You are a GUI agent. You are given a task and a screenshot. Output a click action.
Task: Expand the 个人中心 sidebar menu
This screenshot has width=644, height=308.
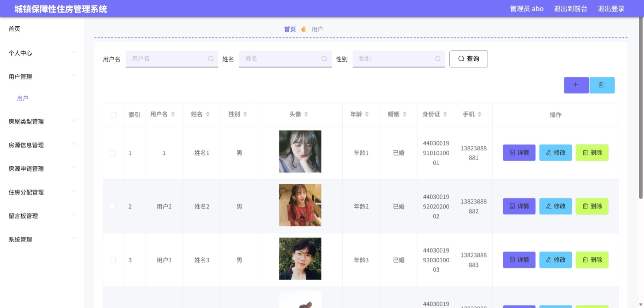click(42, 53)
